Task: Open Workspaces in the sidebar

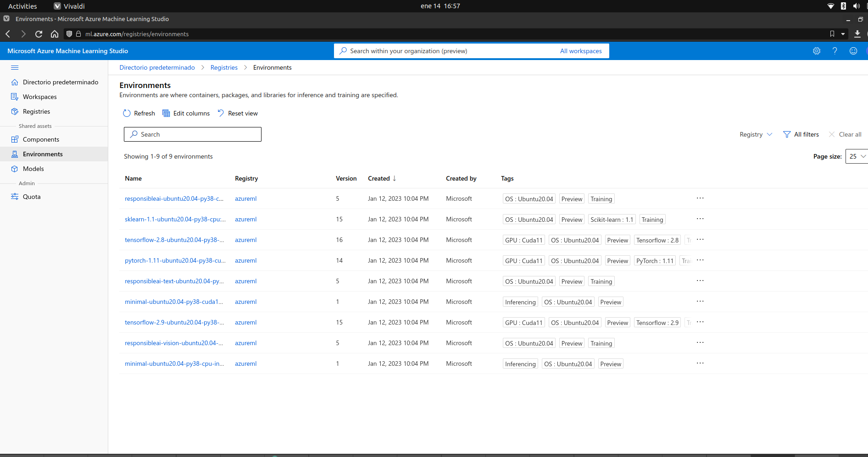Action: click(54, 97)
